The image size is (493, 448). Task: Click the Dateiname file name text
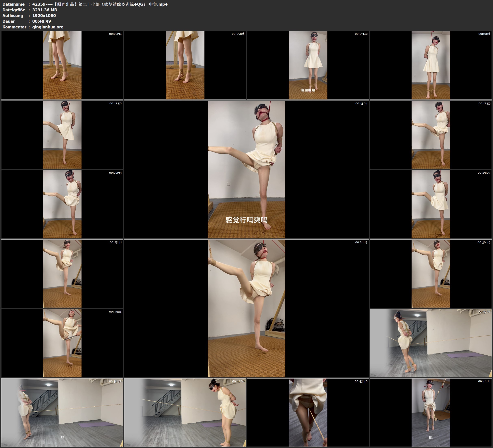click(x=100, y=4)
